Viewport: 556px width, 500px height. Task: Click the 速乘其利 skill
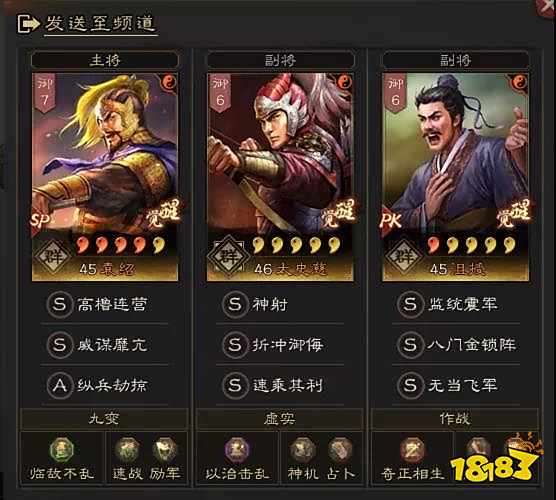(280, 385)
